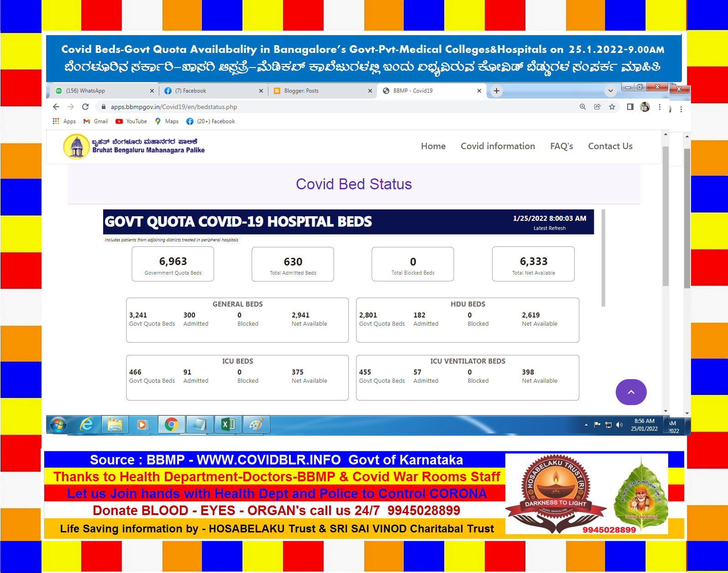Click the share page icon
This screenshot has width=728, height=573.
pyautogui.click(x=597, y=107)
